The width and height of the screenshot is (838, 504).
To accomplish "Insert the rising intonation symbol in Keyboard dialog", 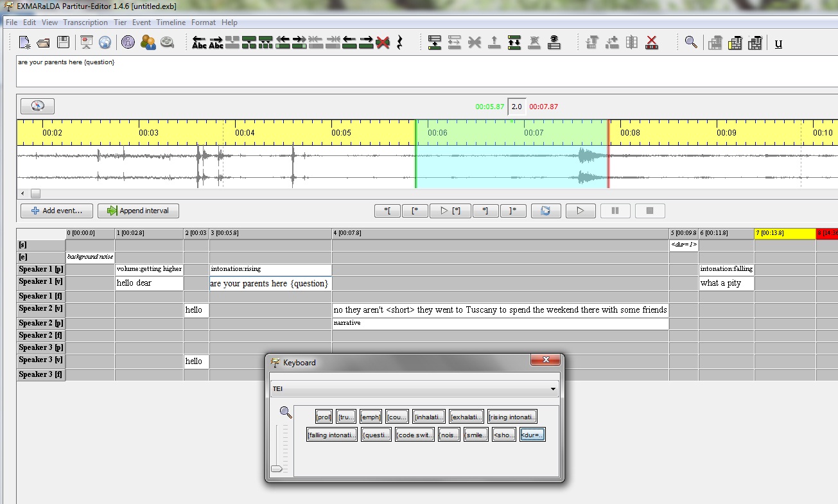I will pyautogui.click(x=512, y=415).
